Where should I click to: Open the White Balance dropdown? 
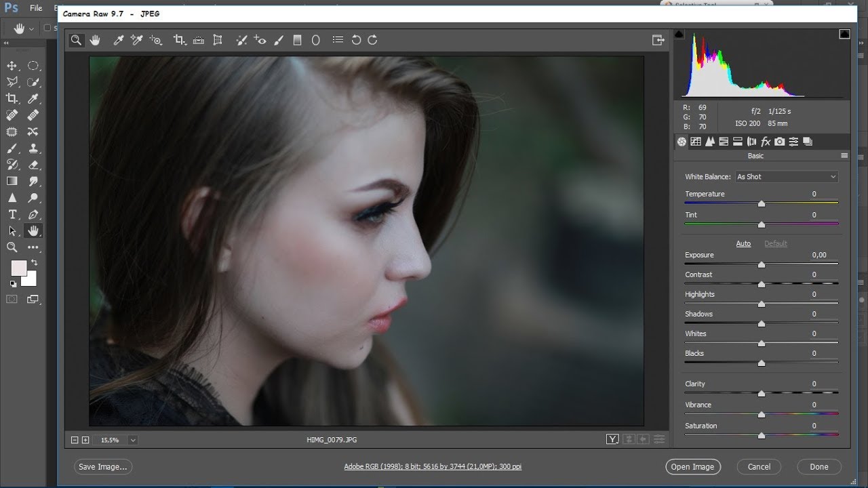point(787,177)
